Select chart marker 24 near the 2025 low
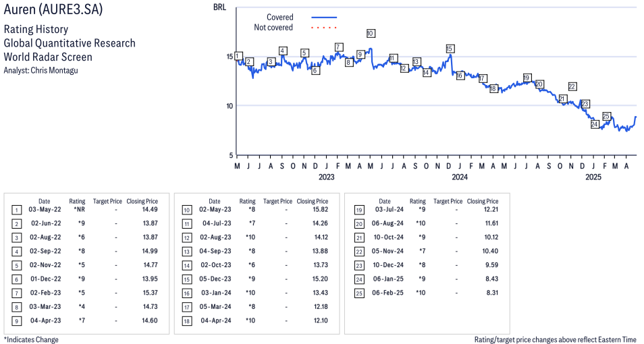Image resolution: width=644 pixels, height=344 pixels. pos(595,124)
